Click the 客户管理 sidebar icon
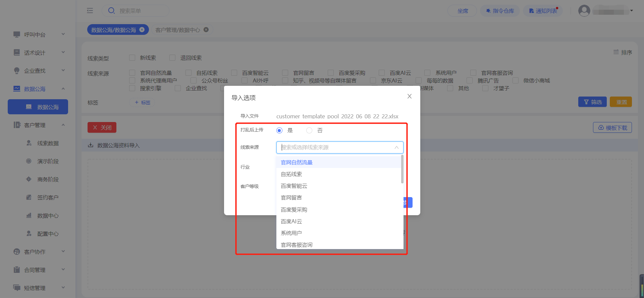The image size is (644, 298). [17, 125]
